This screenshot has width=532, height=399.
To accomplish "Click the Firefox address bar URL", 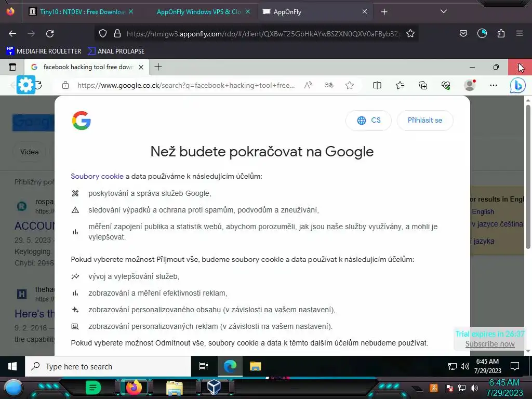I will (x=262, y=34).
